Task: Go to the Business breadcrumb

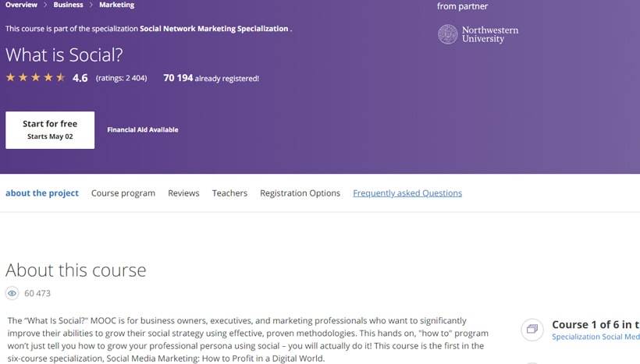Action: click(68, 5)
